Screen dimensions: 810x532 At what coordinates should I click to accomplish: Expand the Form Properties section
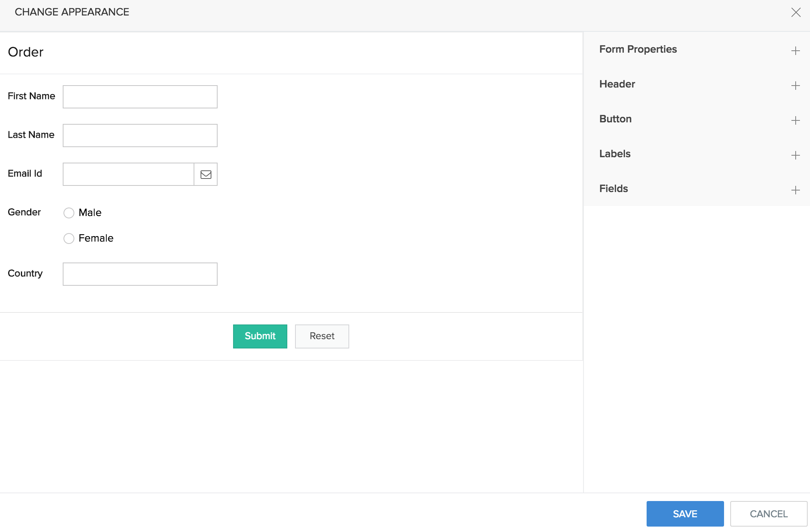(x=796, y=50)
